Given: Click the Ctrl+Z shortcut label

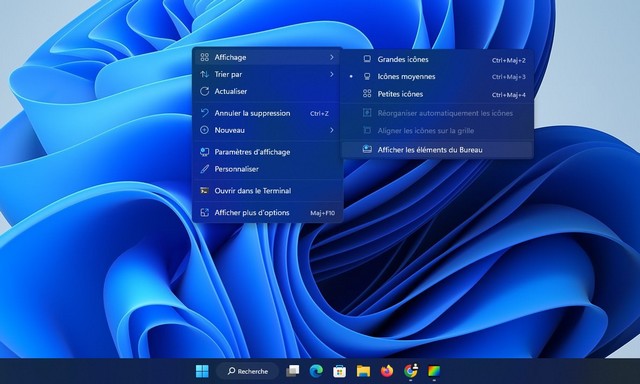Looking at the screenshot, I should point(319,113).
